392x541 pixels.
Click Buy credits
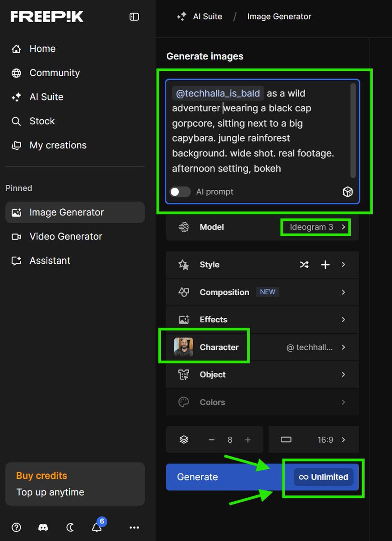[41, 476]
